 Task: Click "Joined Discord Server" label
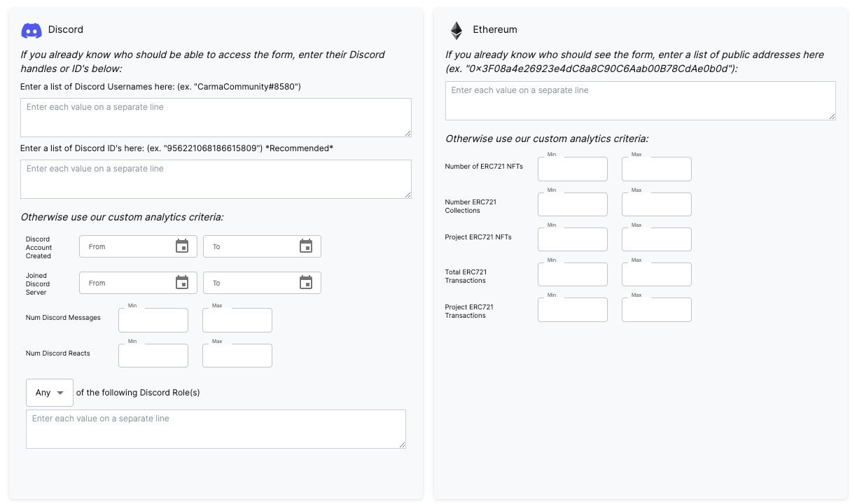38,284
